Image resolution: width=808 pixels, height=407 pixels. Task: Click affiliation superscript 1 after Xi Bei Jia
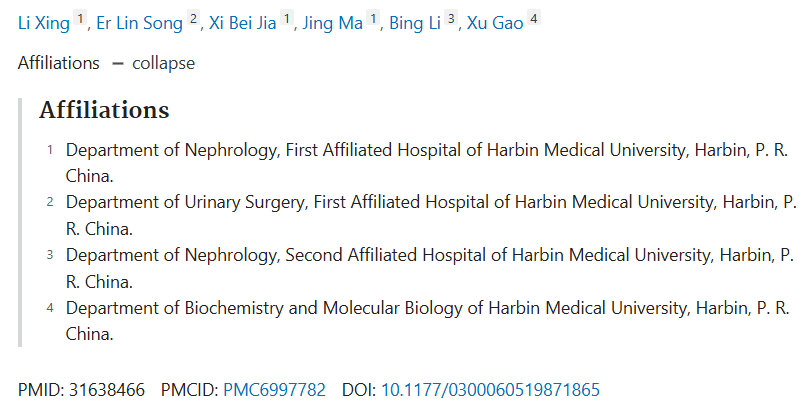click(287, 19)
